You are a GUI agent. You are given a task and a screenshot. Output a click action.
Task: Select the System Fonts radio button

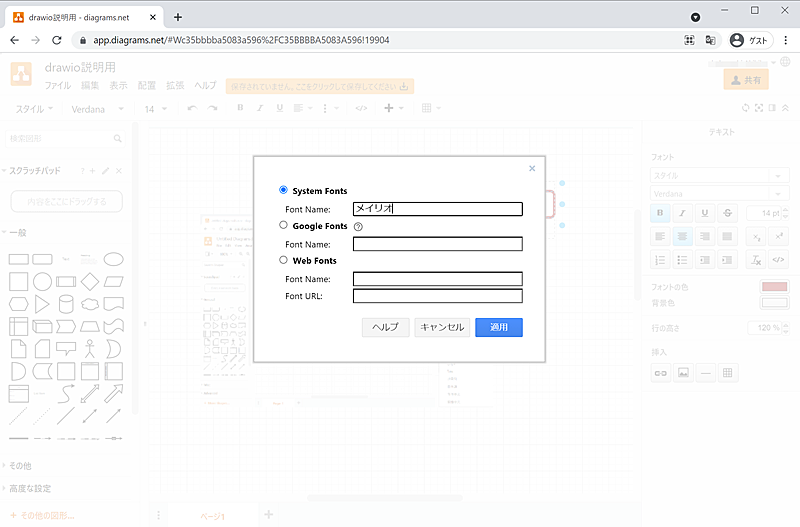point(284,190)
